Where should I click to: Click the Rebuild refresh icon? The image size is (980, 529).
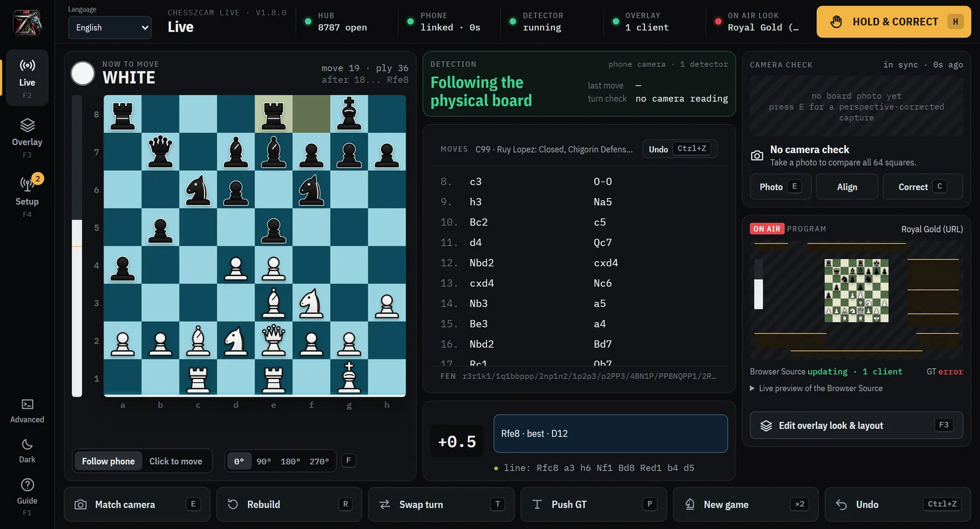point(233,505)
